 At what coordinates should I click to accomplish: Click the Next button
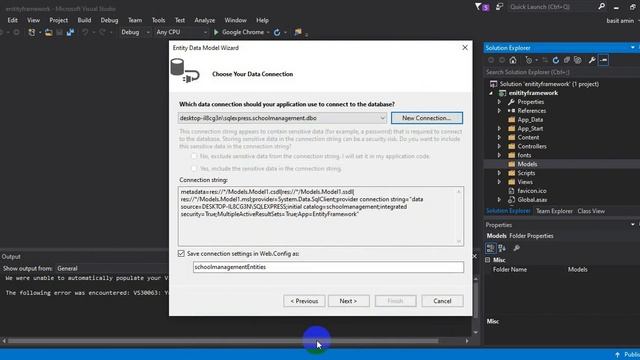pyautogui.click(x=348, y=301)
